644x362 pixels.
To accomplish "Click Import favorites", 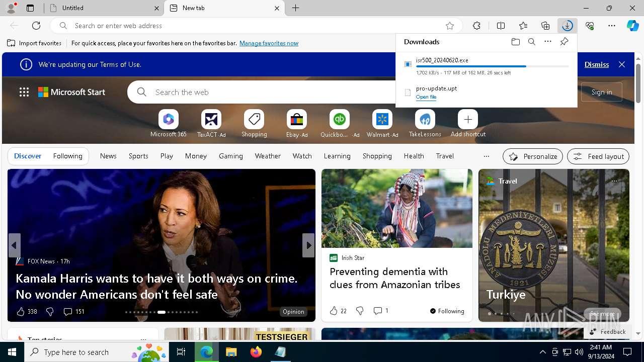I will (x=34, y=43).
